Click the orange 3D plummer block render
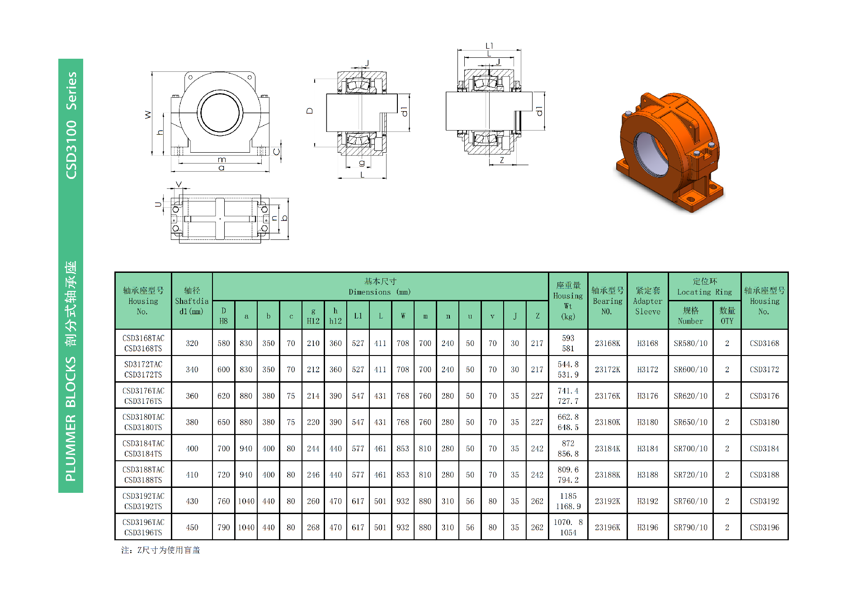Image resolution: width=868 pixels, height=613 pixels. [670, 152]
